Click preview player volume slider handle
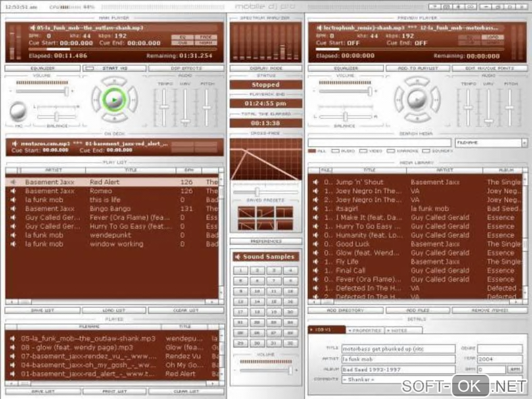The image size is (532, 399). (x=370, y=91)
